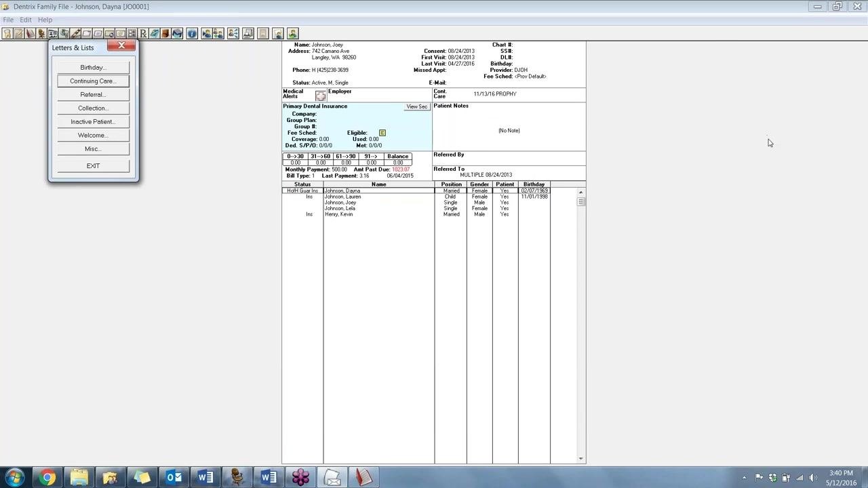Screen dimensions: 868x488
Task: Open the Windows Start menu
Action: pos(14,477)
